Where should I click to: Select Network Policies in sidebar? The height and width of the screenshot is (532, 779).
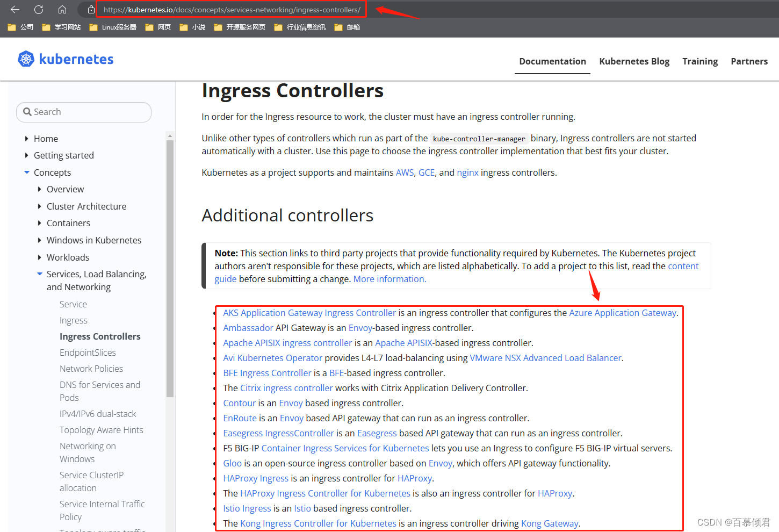point(91,369)
